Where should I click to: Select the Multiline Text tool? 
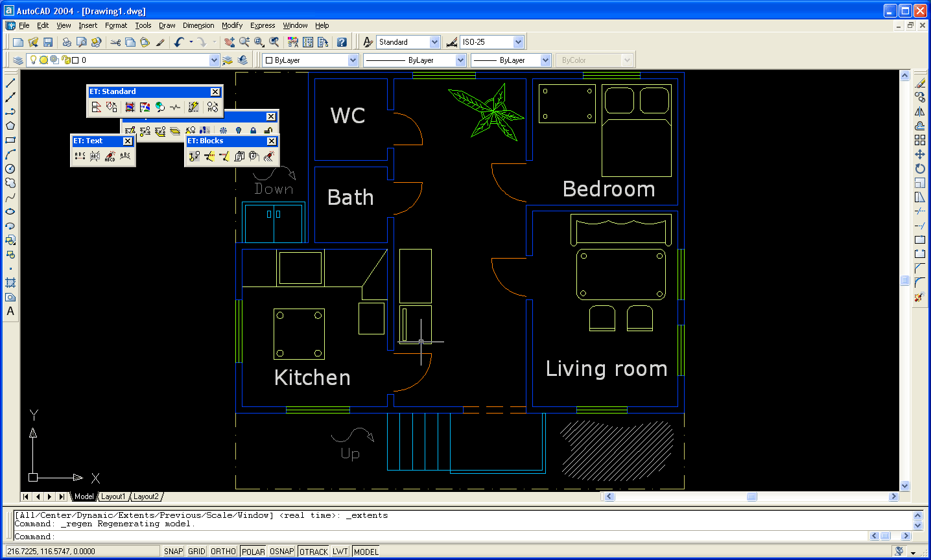point(10,311)
